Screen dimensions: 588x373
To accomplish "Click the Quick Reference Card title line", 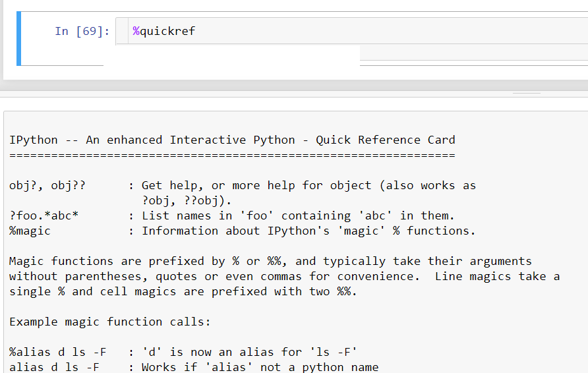I will point(232,140).
